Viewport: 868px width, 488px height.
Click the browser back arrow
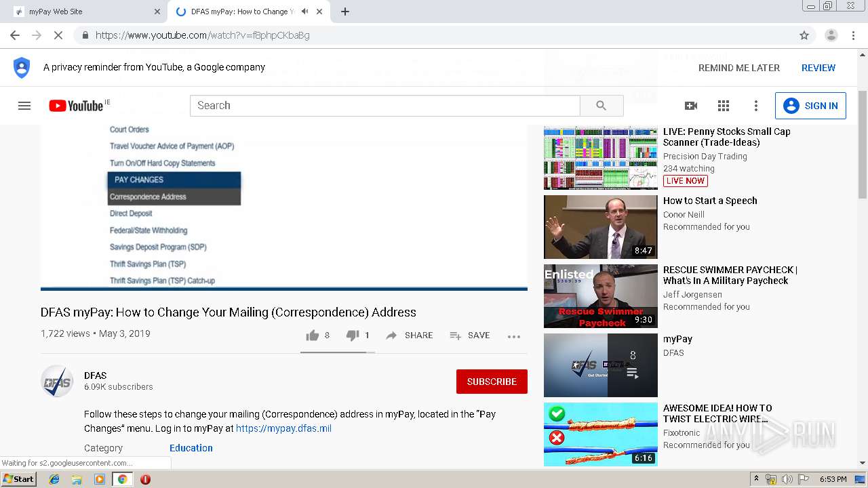click(x=15, y=35)
